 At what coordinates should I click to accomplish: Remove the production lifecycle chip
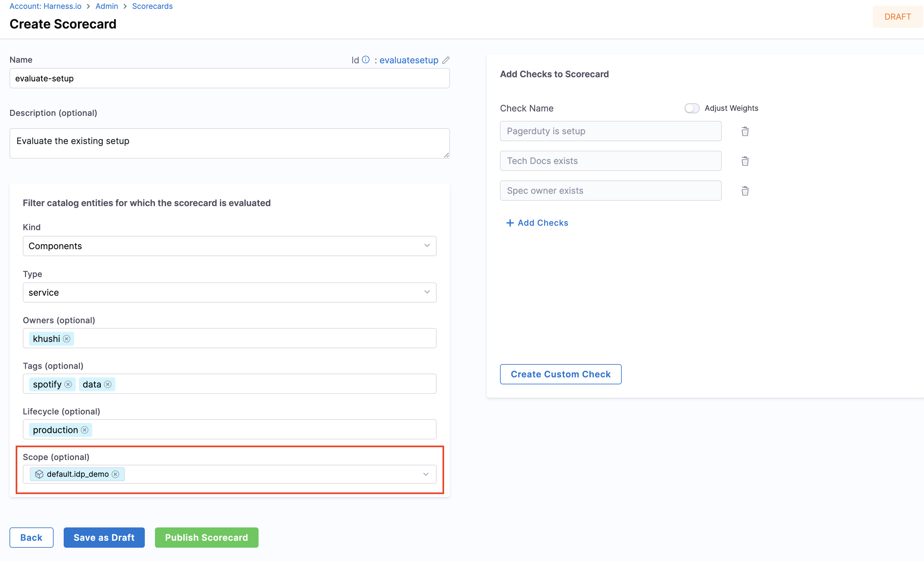(x=85, y=430)
